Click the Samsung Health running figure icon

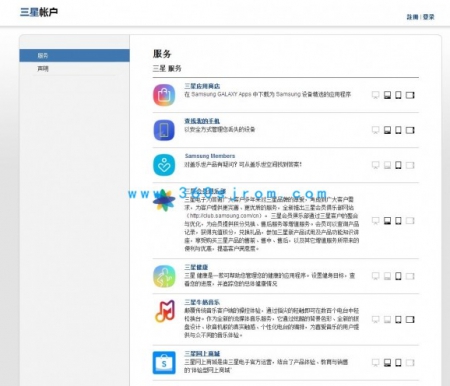point(164,276)
